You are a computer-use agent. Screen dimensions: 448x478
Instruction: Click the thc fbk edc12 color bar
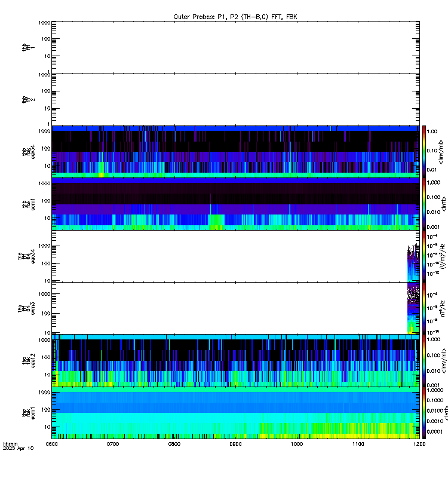424,361
